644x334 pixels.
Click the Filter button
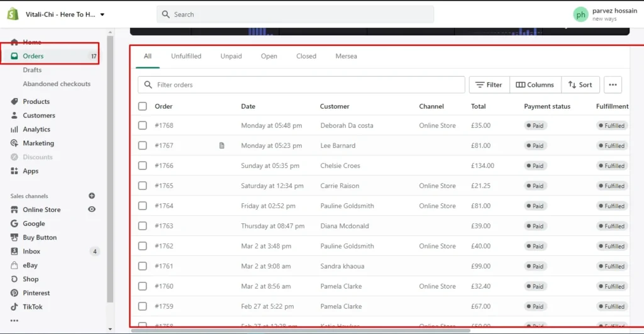pos(489,85)
